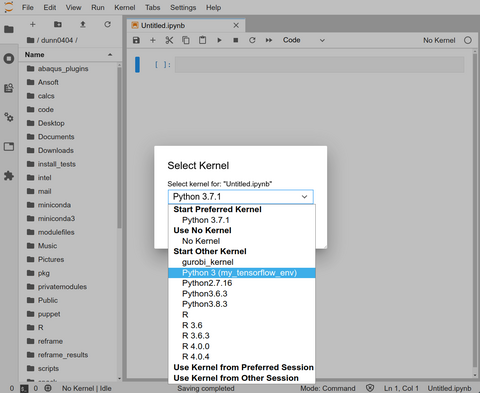The image size is (480, 393).
Task: Choose gurobi_kernel from the list
Action: click(x=242, y=262)
